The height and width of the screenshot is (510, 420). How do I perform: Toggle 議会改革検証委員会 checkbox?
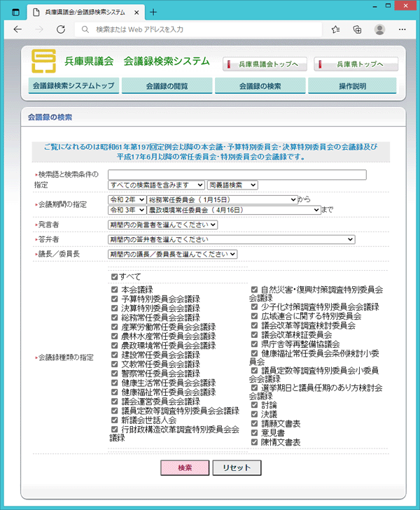[254, 334]
